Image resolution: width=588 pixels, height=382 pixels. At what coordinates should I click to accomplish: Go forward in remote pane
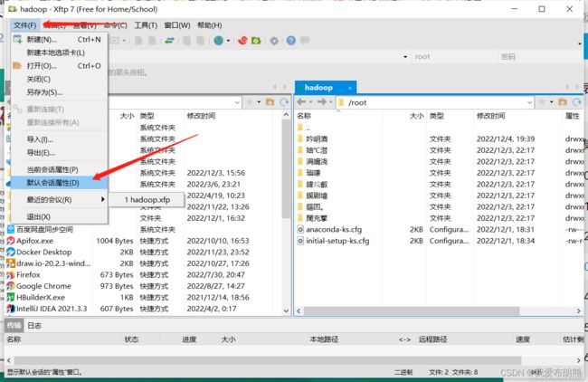coord(322,101)
